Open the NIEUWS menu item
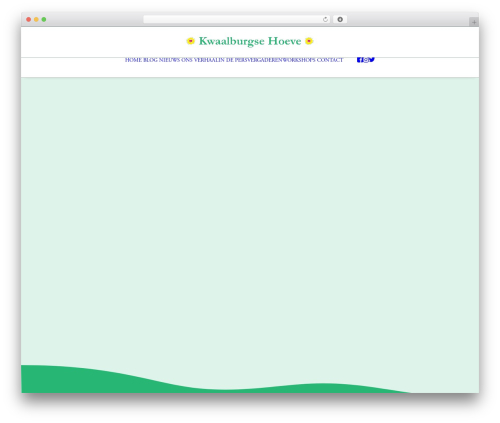The height and width of the screenshot is (423, 500). [169, 60]
